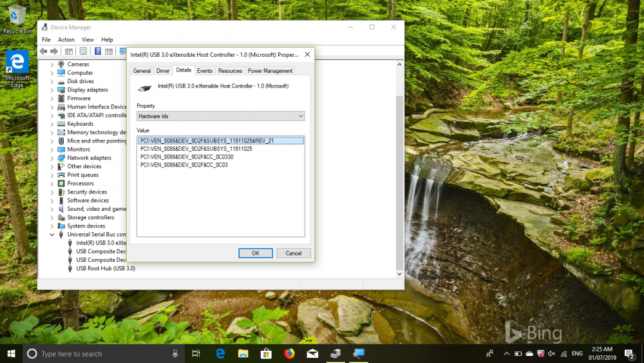
Task: Open the Property dropdown showing Hardware Ids
Action: point(220,116)
